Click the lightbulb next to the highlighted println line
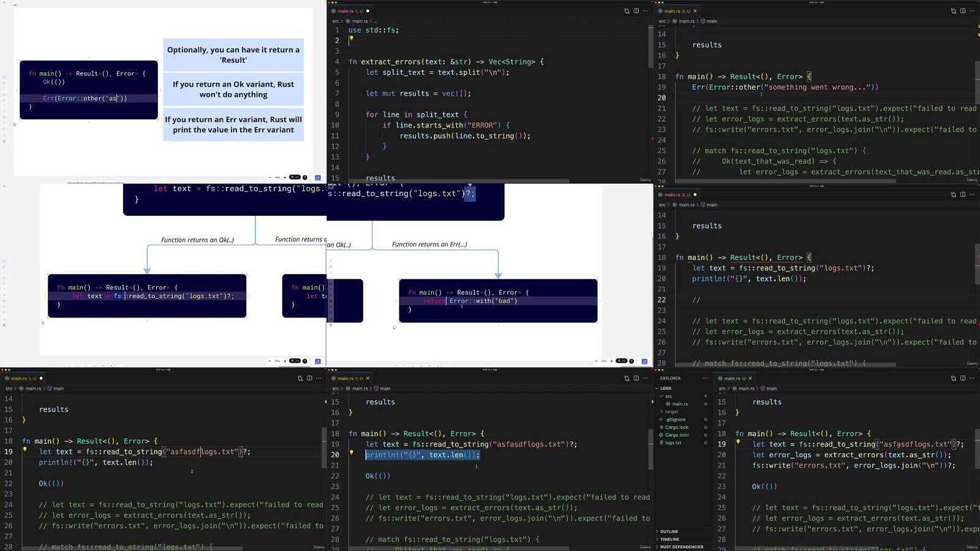Viewport: 980px width, 551px height. (x=351, y=453)
